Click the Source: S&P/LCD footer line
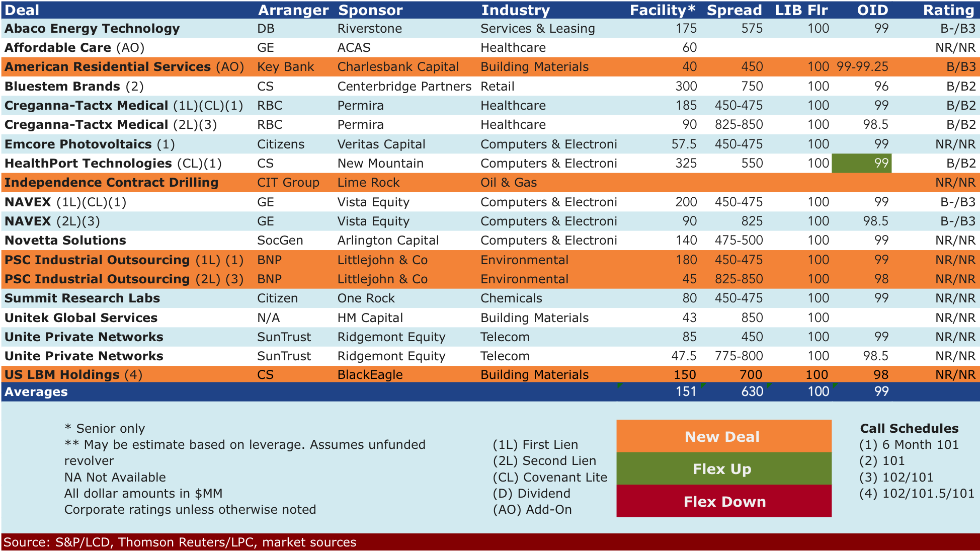The height and width of the screenshot is (551, 980). 180,542
